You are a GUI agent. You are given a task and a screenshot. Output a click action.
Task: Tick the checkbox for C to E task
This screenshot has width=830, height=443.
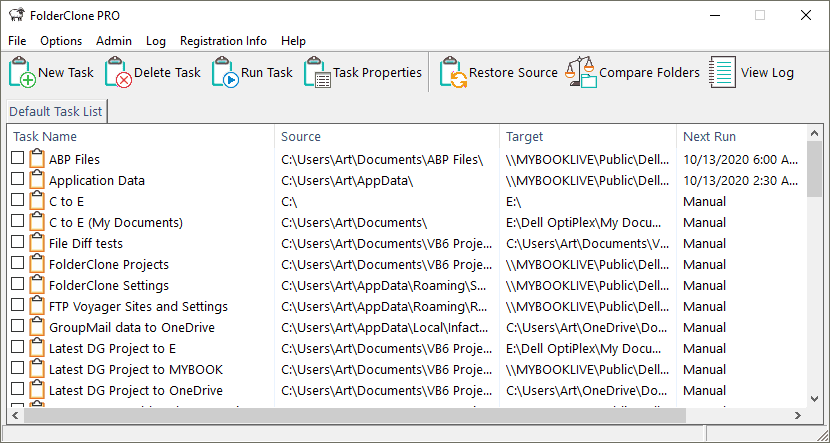18,200
